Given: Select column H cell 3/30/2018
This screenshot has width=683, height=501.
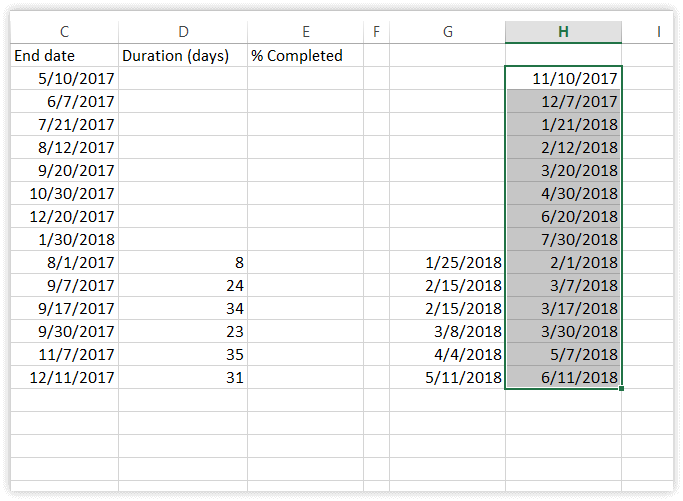Looking at the screenshot, I should pos(563,332).
